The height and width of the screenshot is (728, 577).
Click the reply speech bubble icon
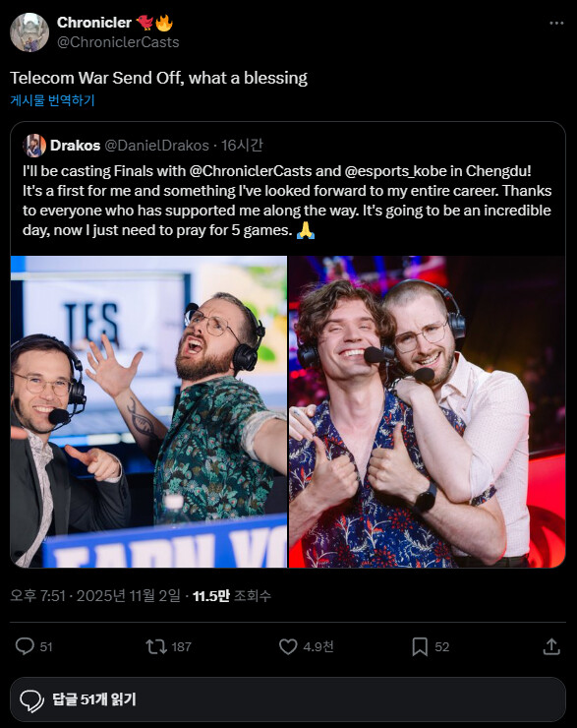[x=25, y=646]
